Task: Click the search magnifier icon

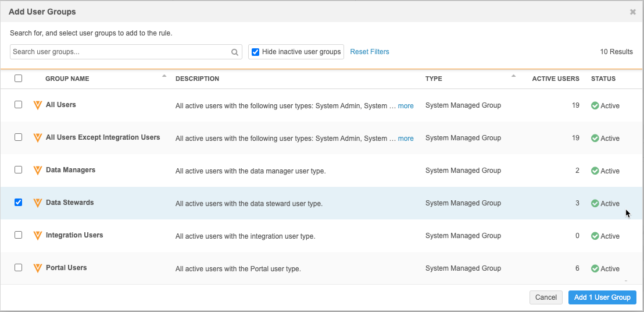Action: pos(235,52)
